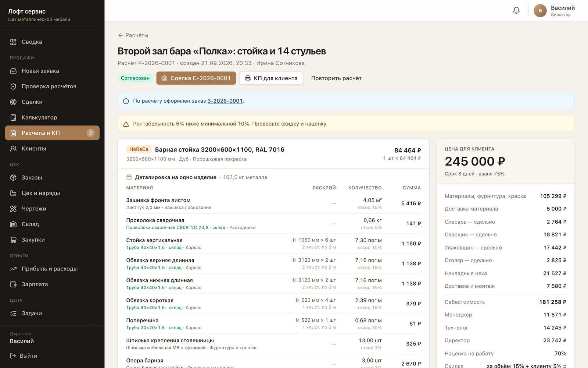Click the Сварщик — сдельно cost row

click(x=505, y=235)
